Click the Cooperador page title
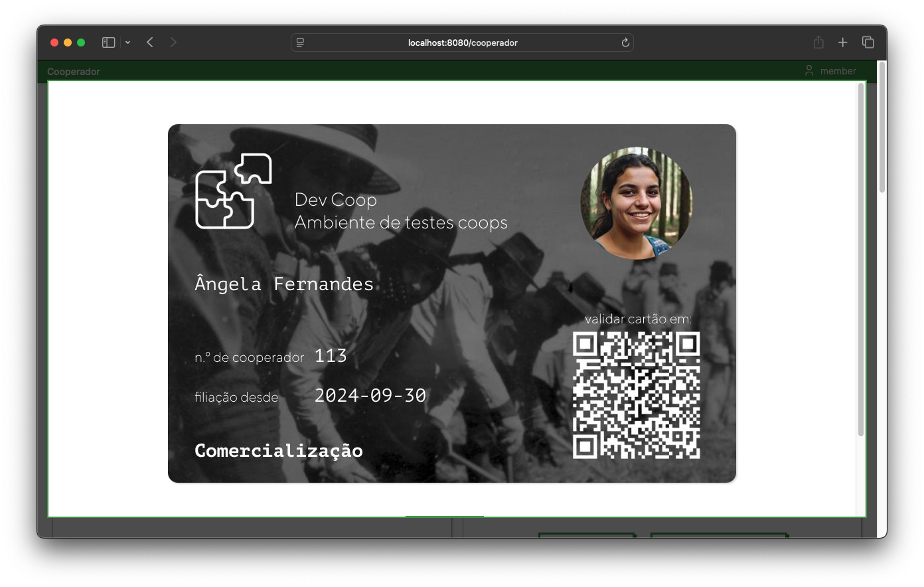924x587 pixels. (74, 72)
